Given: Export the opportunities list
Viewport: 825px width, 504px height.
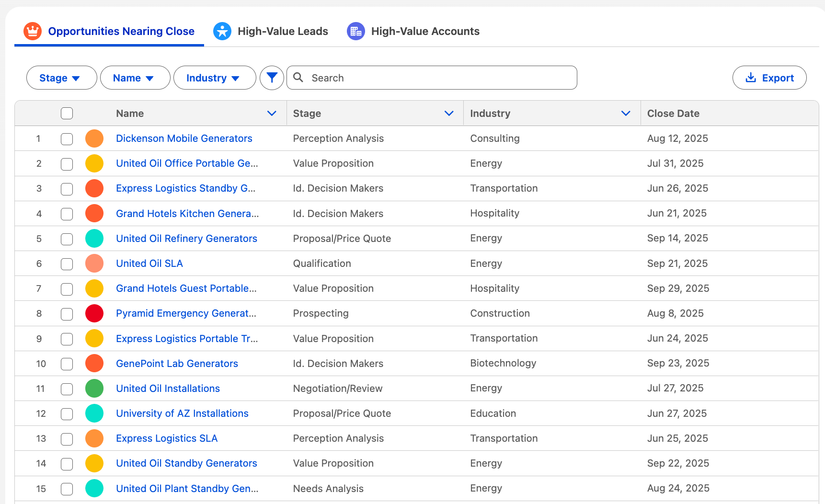Looking at the screenshot, I should click(769, 78).
